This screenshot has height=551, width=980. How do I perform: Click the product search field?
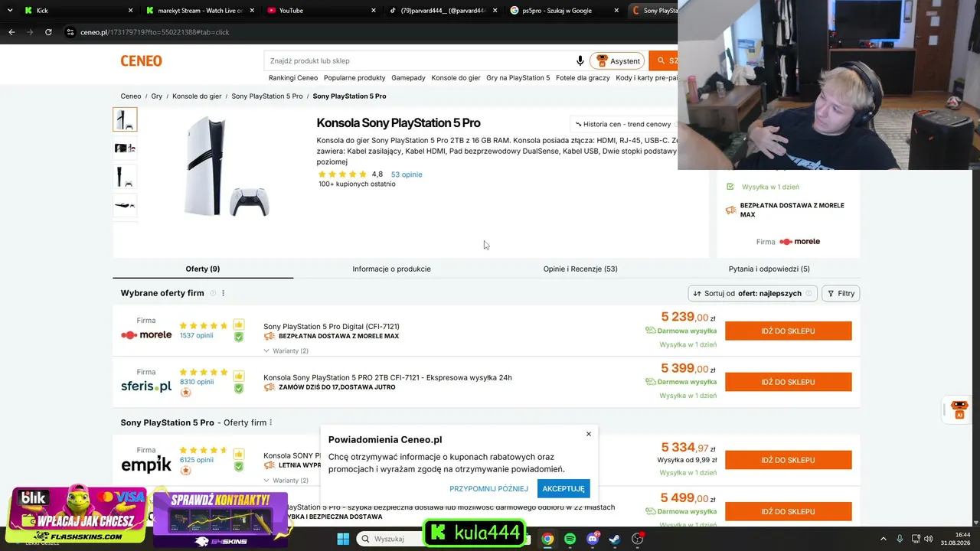[x=420, y=61]
